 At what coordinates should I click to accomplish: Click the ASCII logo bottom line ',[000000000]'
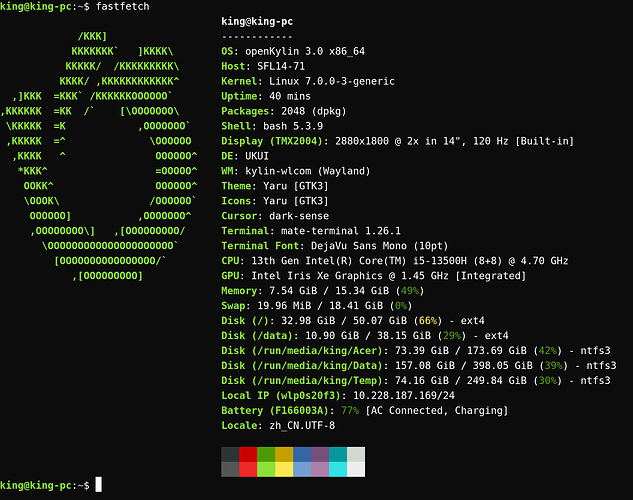click(x=107, y=276)
